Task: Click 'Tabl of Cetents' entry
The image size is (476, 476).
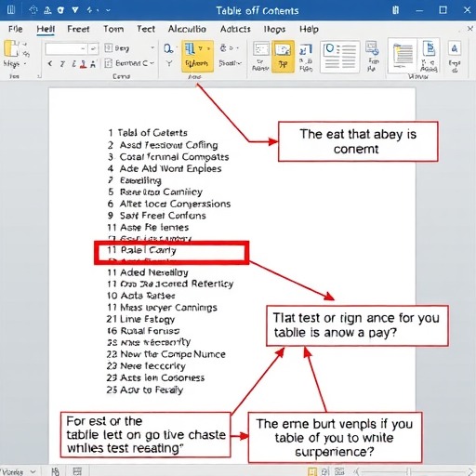Action: tap(148, 133)
